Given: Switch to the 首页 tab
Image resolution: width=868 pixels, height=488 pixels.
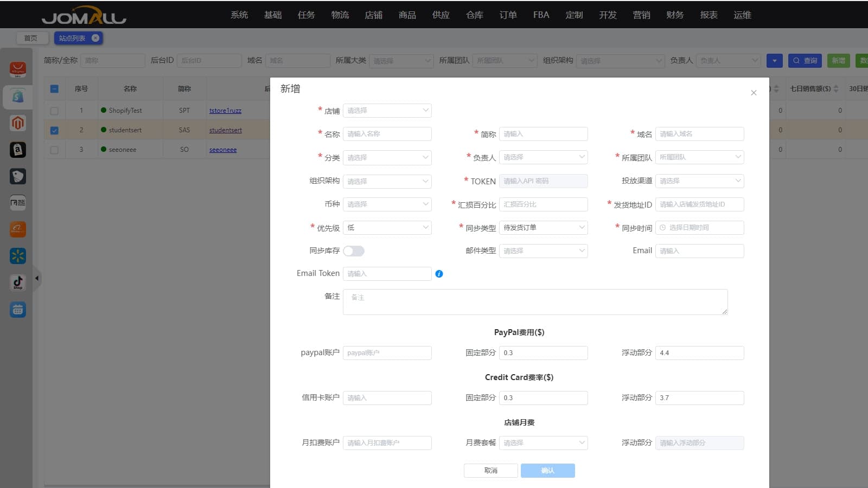Looking at the screenshot, I should pos(31,38).
